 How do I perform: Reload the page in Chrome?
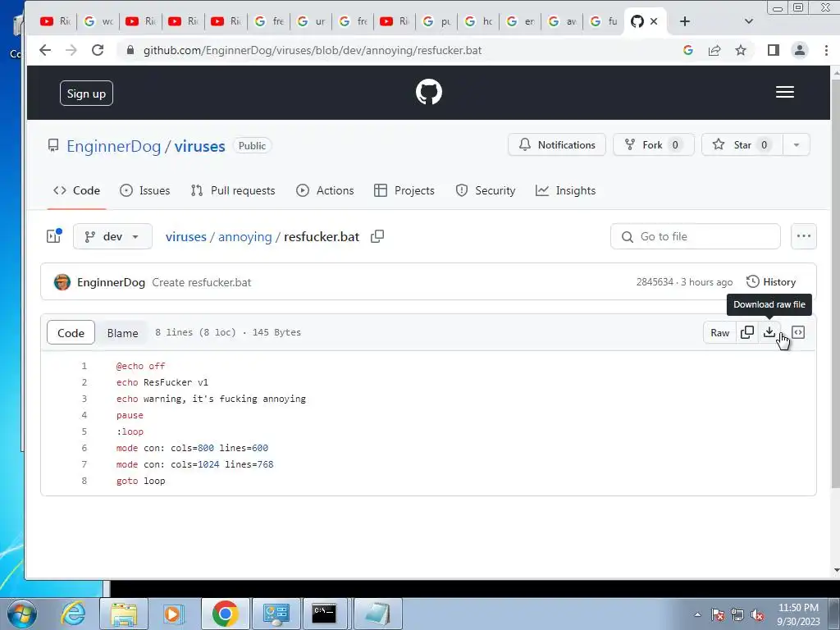(98, 50)
